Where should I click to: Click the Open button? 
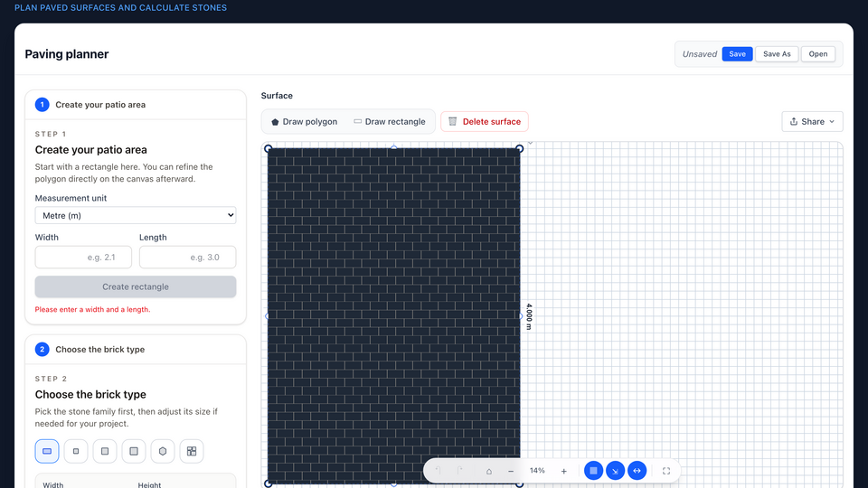[x=818, y=53]
